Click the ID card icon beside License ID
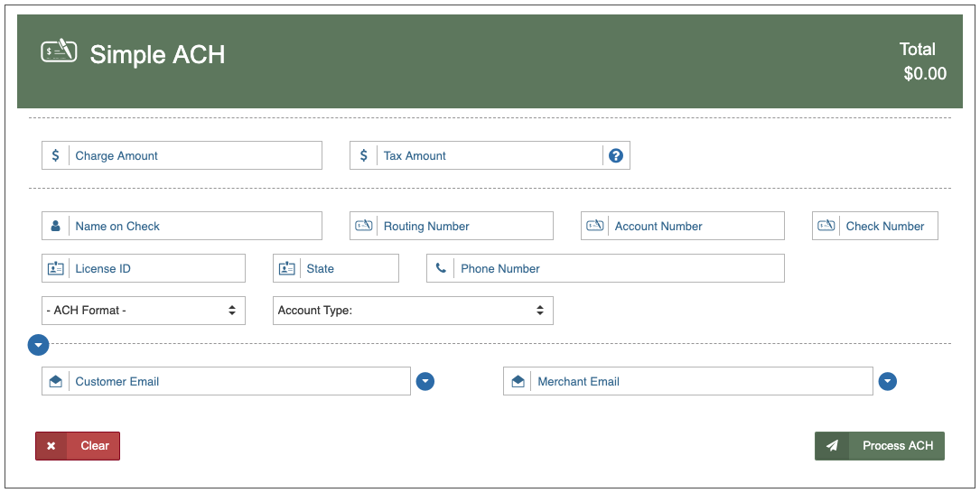Viewport: 980px width, 493px height. [55, 268]
